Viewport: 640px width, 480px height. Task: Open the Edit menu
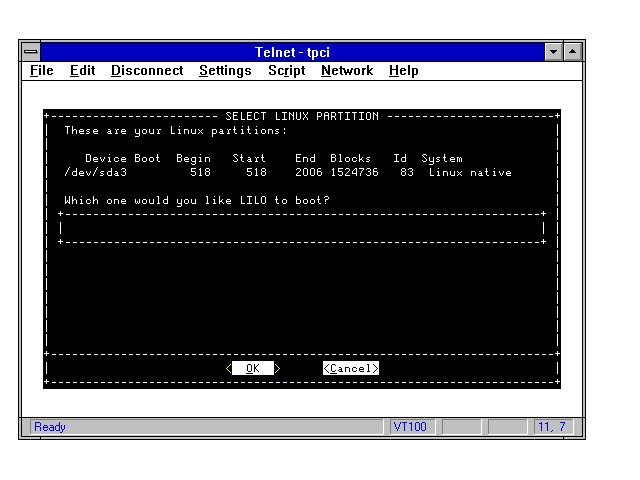pyautogui.click(x=82, y=71)
